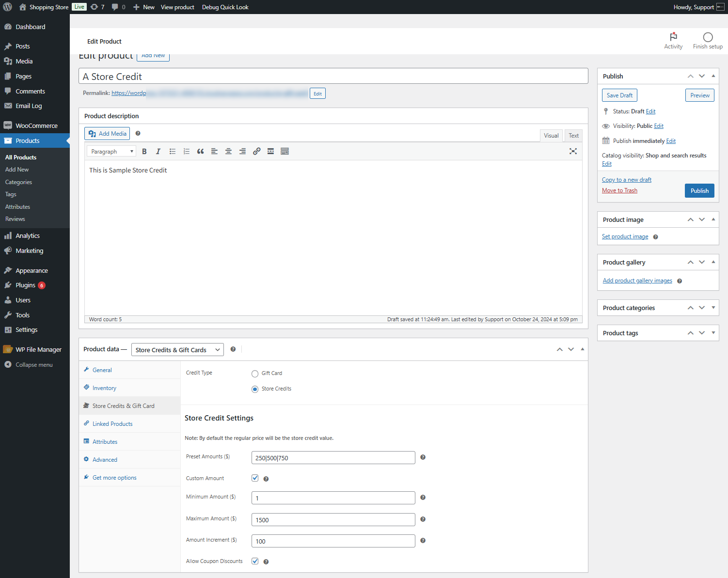This screenshot has height=578, width=728.
Task: Open the Linked Products tab
Action: coord(129,423)
